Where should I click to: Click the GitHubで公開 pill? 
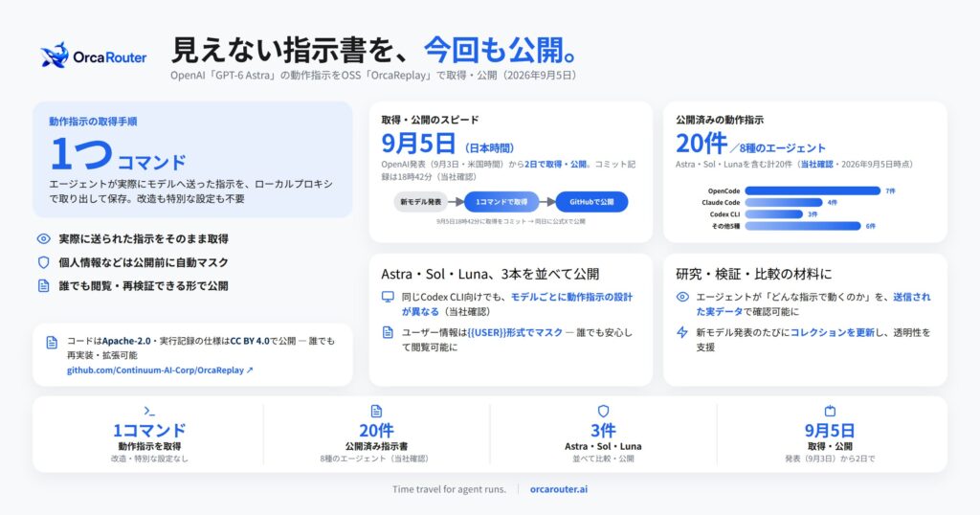591,202
